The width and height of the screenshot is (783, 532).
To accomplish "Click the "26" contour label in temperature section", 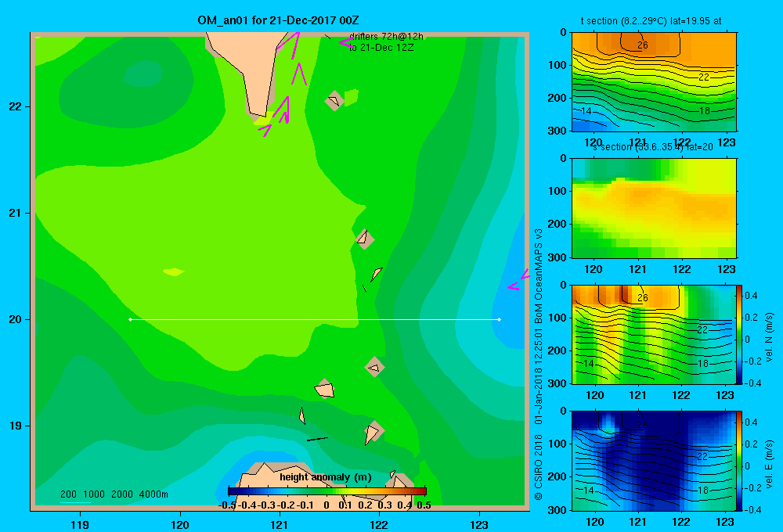I will [x=643, y=45].
